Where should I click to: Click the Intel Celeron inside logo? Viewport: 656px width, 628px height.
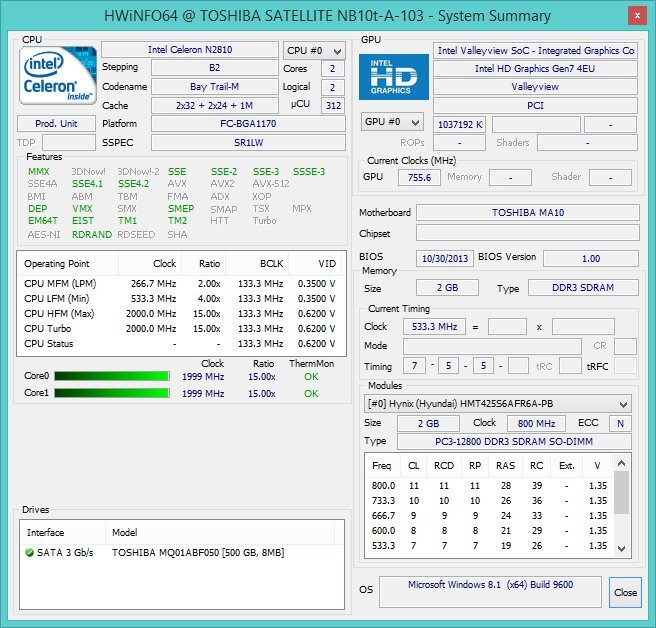click(59, 79)
